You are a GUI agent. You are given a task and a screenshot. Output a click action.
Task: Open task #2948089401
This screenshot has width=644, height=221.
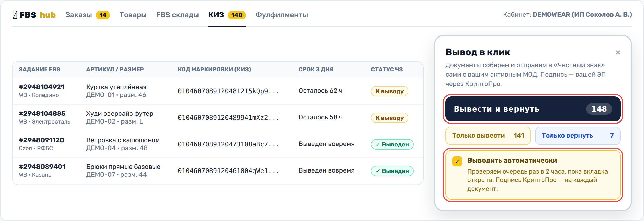click(x=42, y=167)
